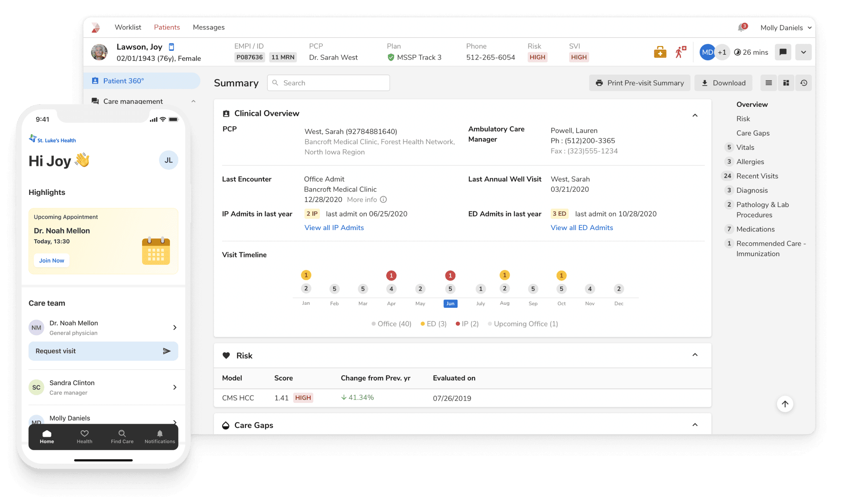
Task: Click the JL avatar on phone
Action: tap(169, 160)
